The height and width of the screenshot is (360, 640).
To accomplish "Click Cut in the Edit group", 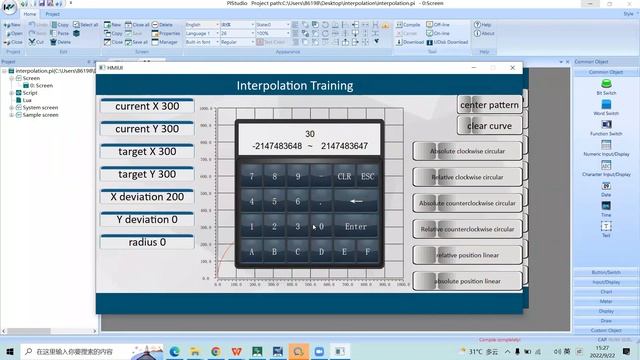I will click(x=36, y=42).
